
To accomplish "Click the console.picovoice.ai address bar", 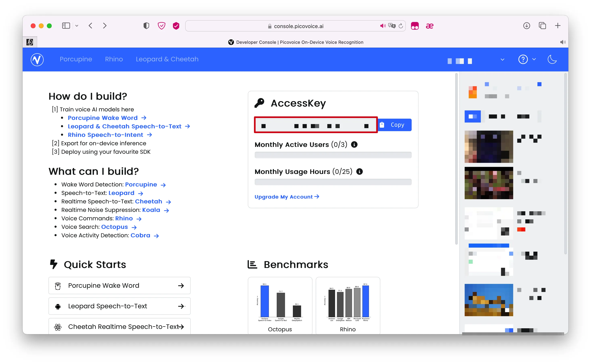I will [x=295, y=26].
